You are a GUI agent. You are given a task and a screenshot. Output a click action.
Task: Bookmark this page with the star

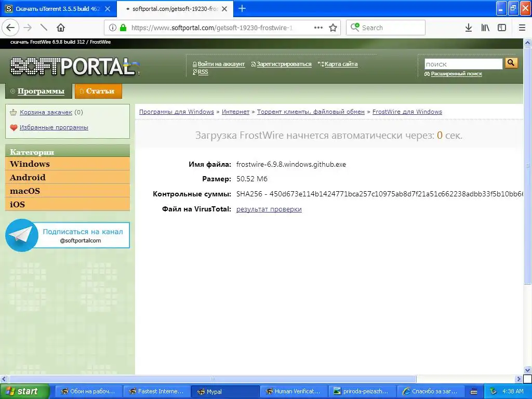pyautogui.click(x=333, y=28)
